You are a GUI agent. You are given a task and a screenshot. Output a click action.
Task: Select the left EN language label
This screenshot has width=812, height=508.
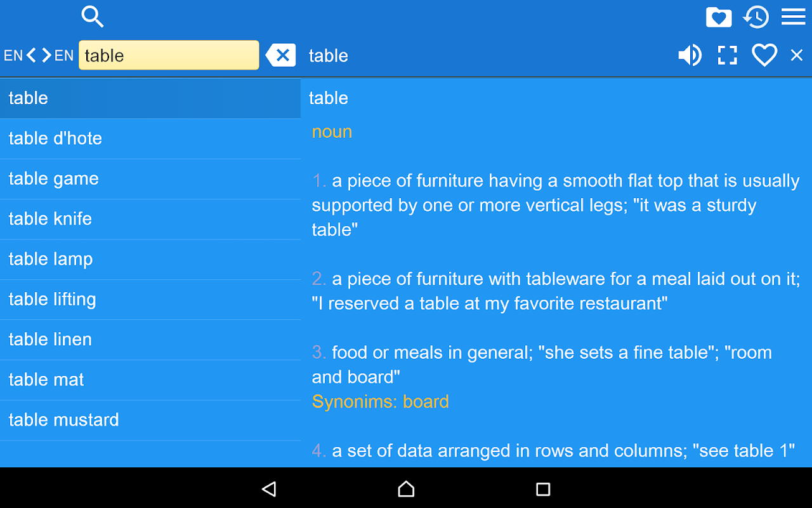13,55
